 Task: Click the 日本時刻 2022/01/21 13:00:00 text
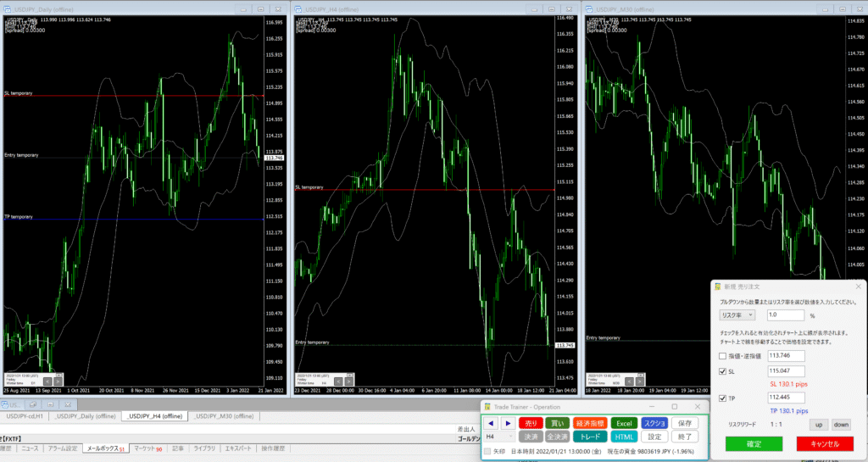pos(556,452)
